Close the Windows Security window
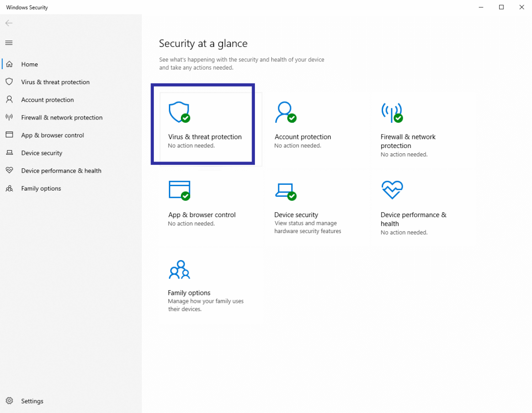 click(521, 7)
